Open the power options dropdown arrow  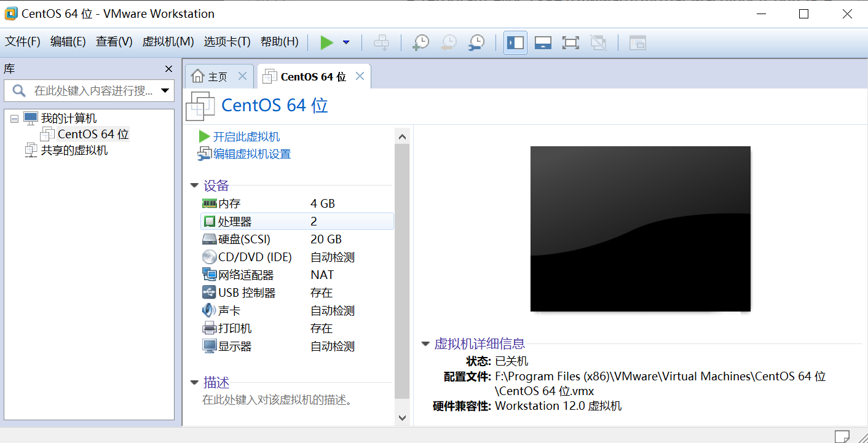coord(346,42)
